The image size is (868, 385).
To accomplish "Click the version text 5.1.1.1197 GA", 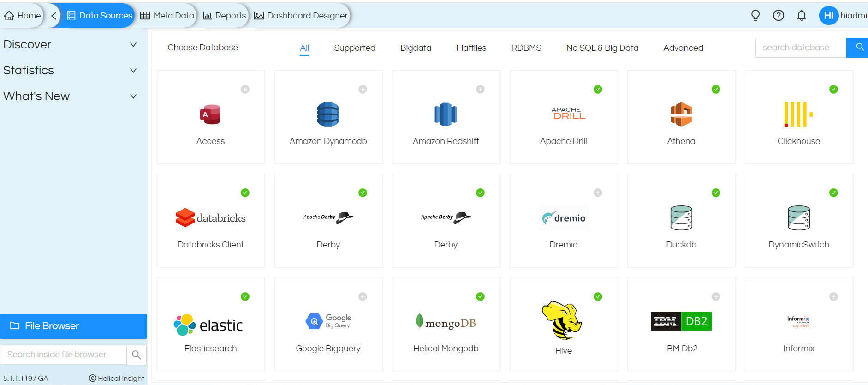I will click(x=26, y=379).
